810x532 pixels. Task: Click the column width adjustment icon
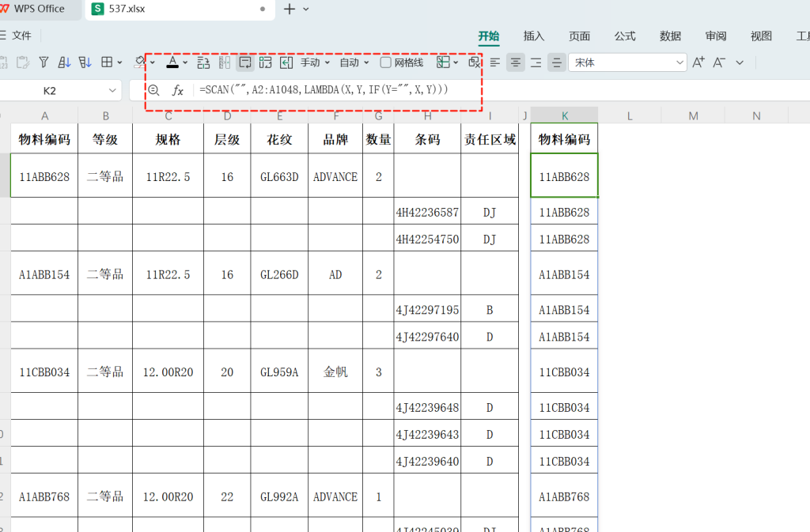coord(224,62)
